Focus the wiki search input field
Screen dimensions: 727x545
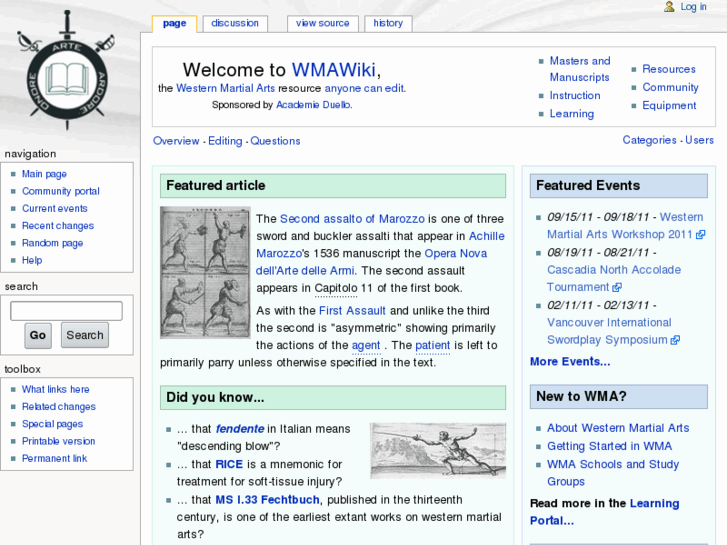point(66,311)
